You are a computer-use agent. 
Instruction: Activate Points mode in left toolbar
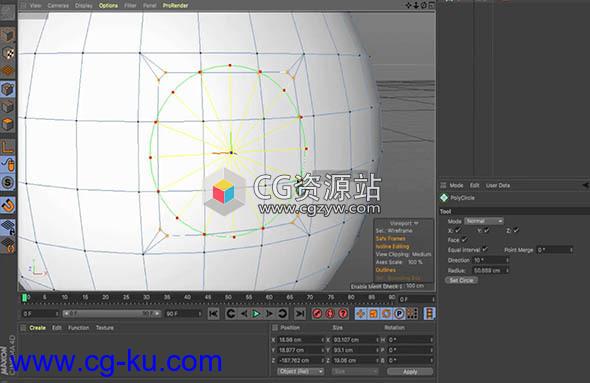8,90
